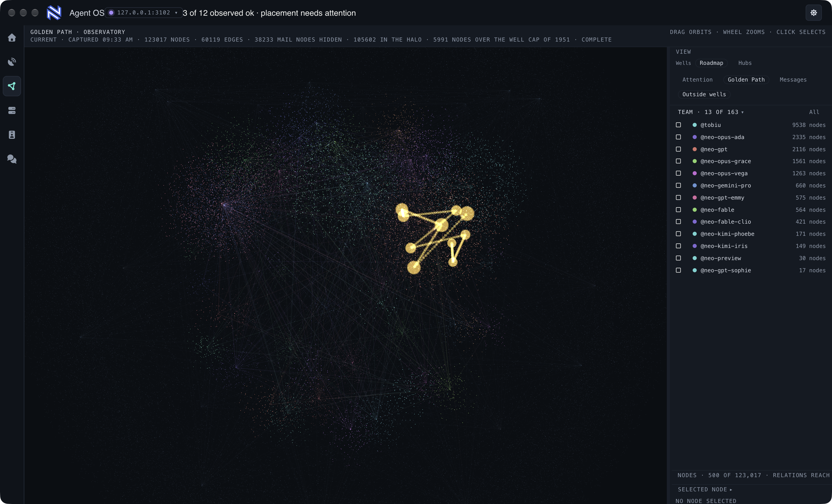The height and width of the screenshot is (504, 832).
Task: Click the COMPLETE status text
Action: [596, 40]
